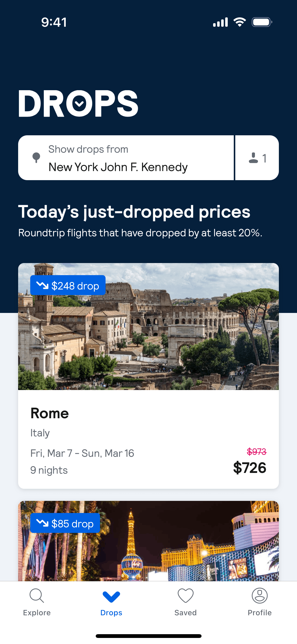Viewport: 297px width, 644px height.
Task: Change the traveler count of 1
Action: (264, 158)
